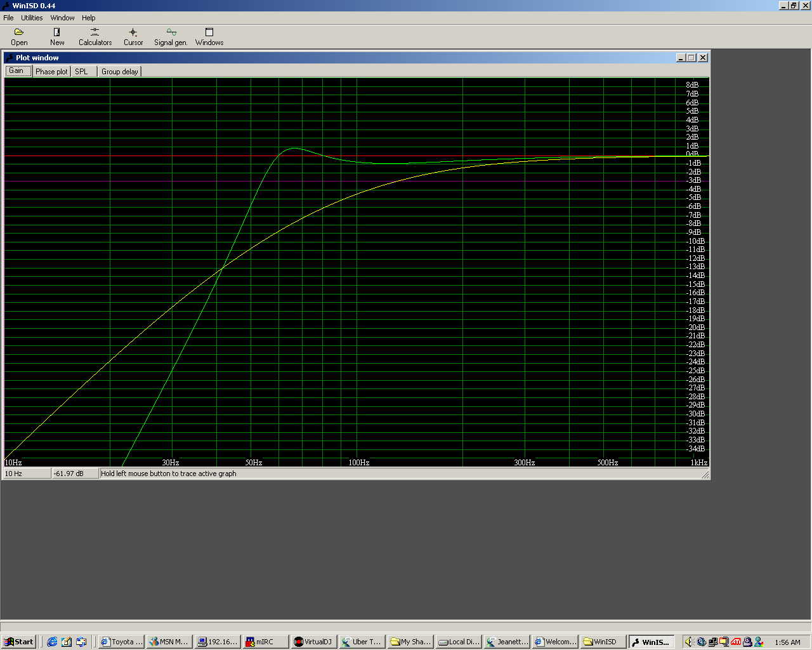This screenshot has width=812, height=650.
Task: Open the File menu
Action: pos(8,18)
